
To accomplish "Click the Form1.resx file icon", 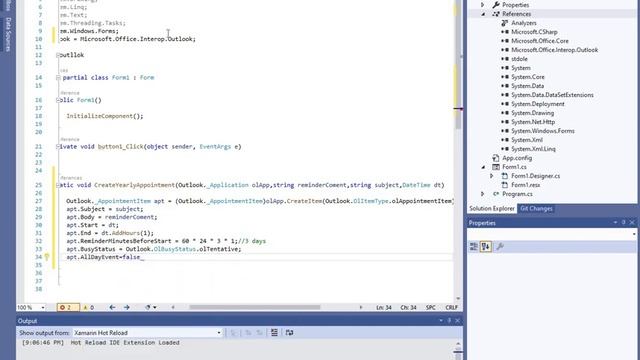I will pyautogui.click(x=505, y=185).
